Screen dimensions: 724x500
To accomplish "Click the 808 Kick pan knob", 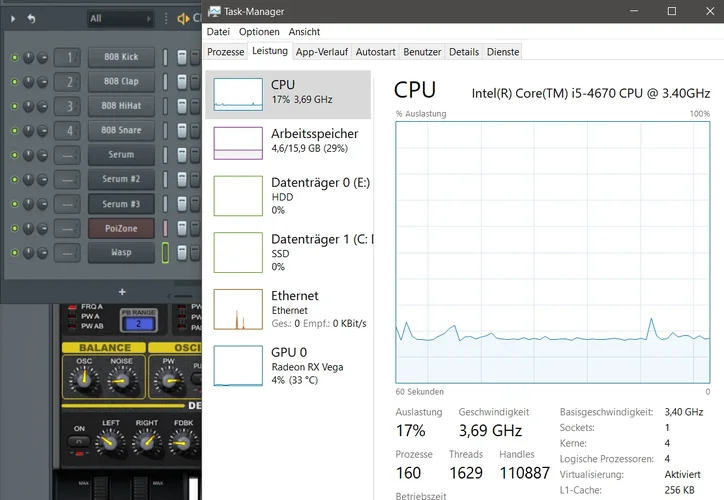I will [29, 57].
